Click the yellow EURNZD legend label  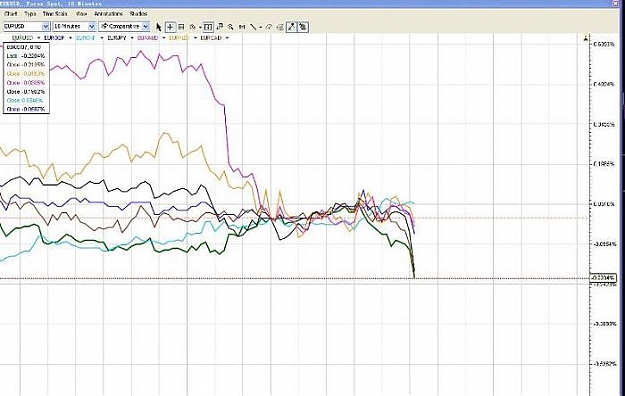coord(179,38)
